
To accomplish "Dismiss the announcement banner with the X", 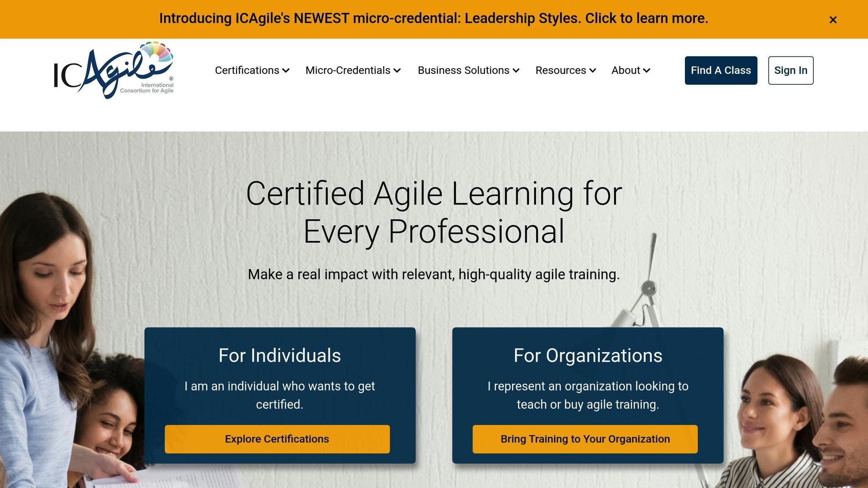I will click(833, 19).
